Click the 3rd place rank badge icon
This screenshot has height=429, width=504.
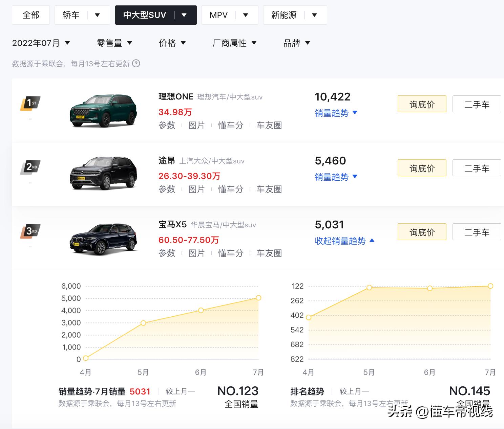coord(30,231)
